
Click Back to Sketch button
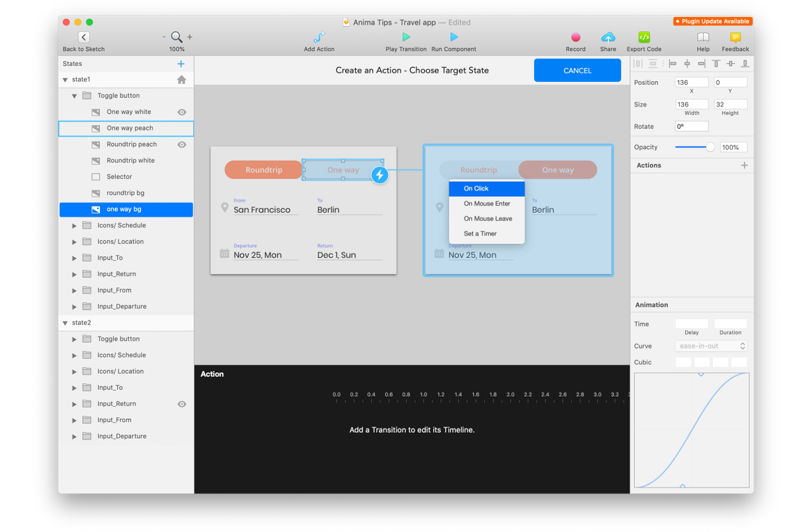(x=84, y=37)
